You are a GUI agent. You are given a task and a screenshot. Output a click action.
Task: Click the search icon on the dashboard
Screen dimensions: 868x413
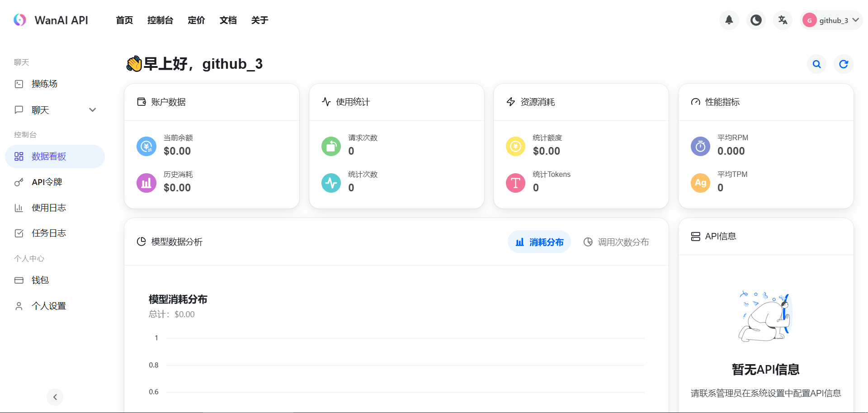pos(816,64)
